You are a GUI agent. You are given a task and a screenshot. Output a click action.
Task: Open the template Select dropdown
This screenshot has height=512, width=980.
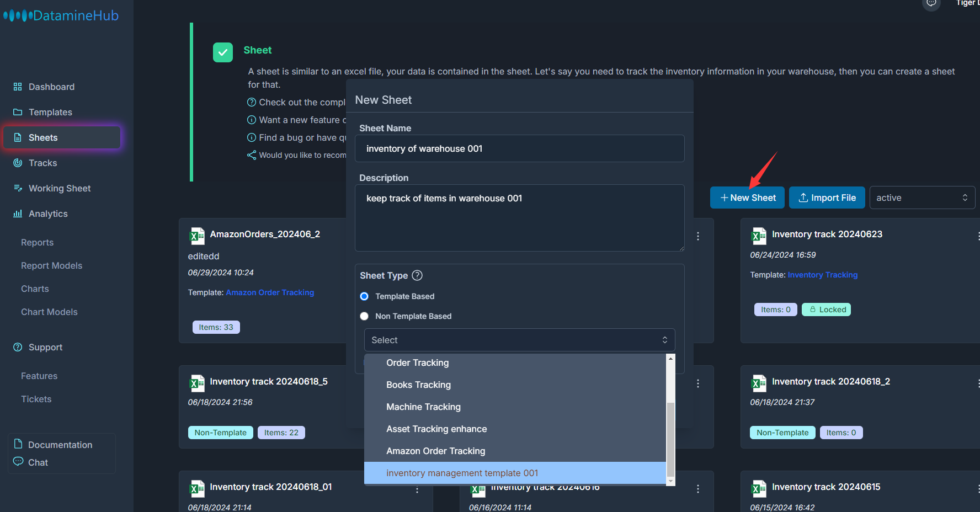click(x=519, y=340)
